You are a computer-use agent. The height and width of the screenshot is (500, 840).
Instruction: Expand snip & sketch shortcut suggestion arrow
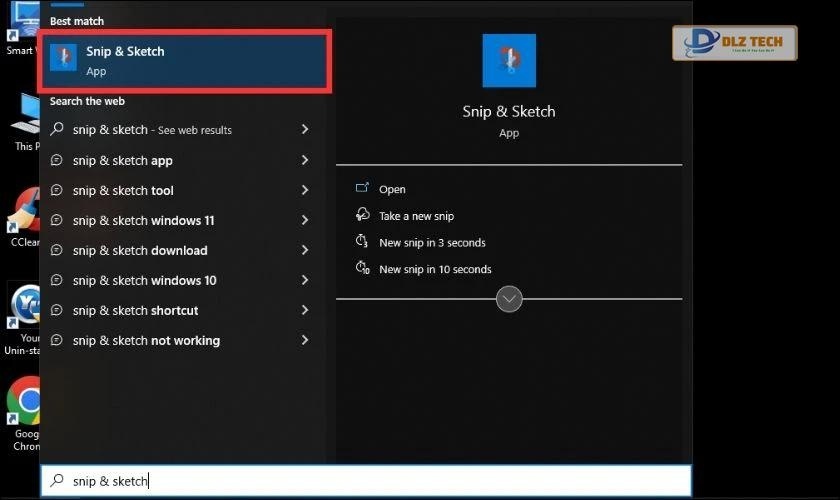click(x=304, y=310)
